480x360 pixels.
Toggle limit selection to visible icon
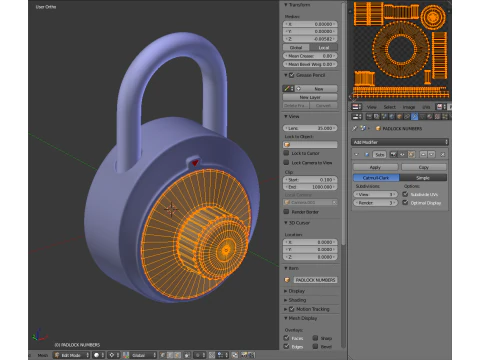point(187,355)
